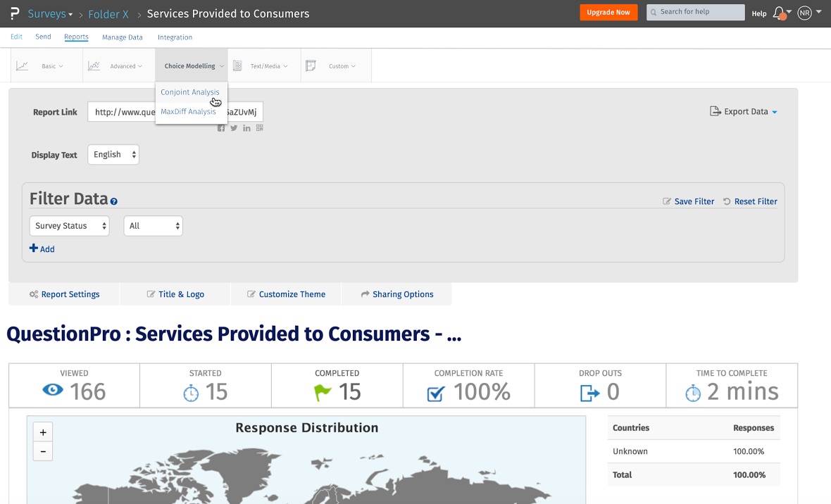This screenshot has width=831, height=504.
Task: Share report link on Facebook
Action: tap(221, 127)
